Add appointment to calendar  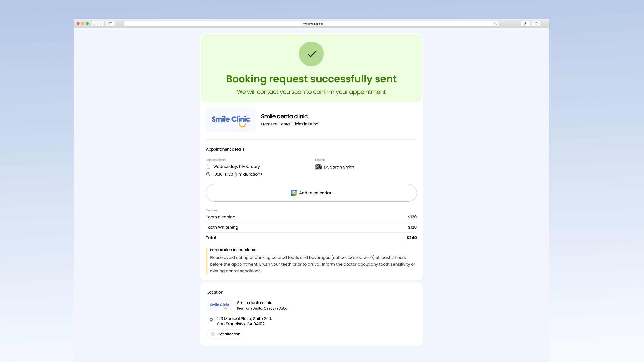click(x=311, y=193)
